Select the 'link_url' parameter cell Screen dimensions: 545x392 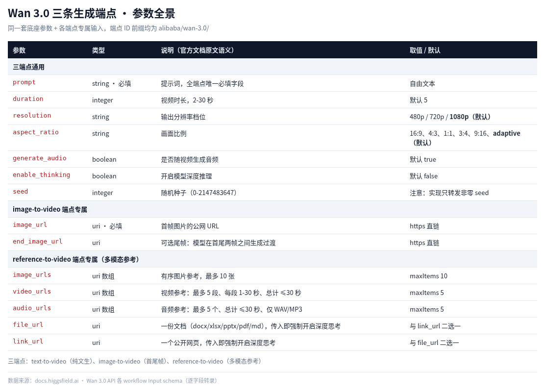point(48,343)
